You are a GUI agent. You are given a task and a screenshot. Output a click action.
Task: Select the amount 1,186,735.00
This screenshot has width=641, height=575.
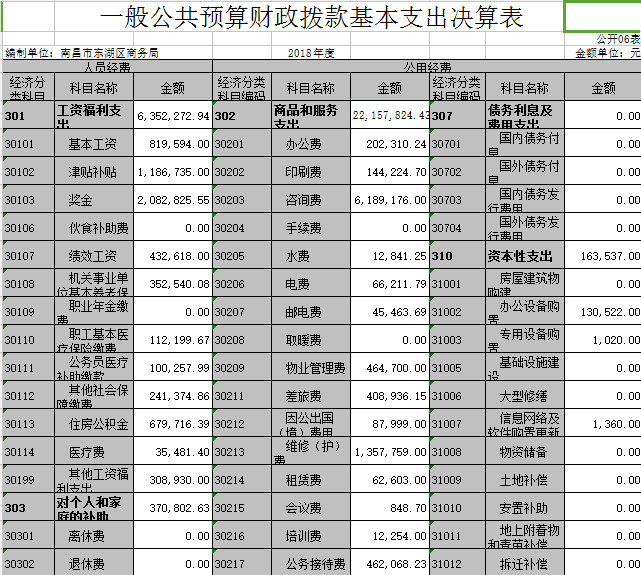tap(173, 172)
